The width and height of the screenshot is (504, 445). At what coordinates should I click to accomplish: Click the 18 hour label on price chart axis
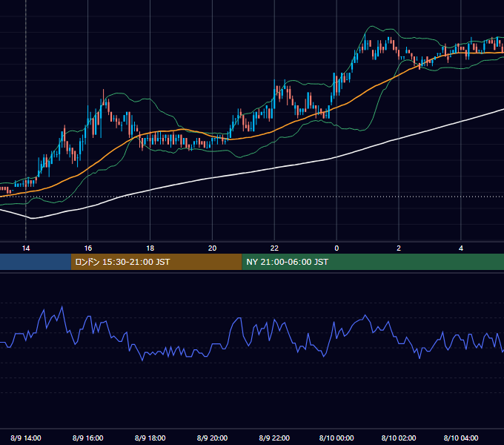click(x=150, y=248)
